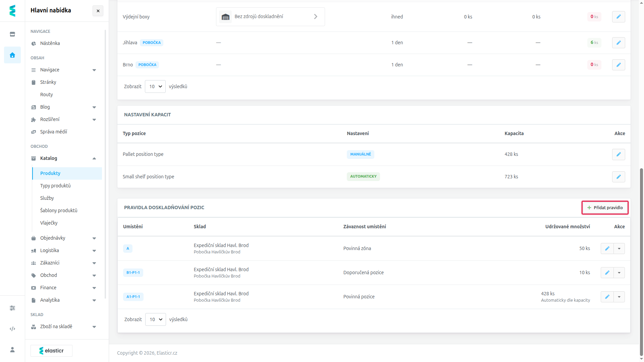Click the code brackets icon in the left rail
This screenshot has width=644, height=362.
[12, 329]
